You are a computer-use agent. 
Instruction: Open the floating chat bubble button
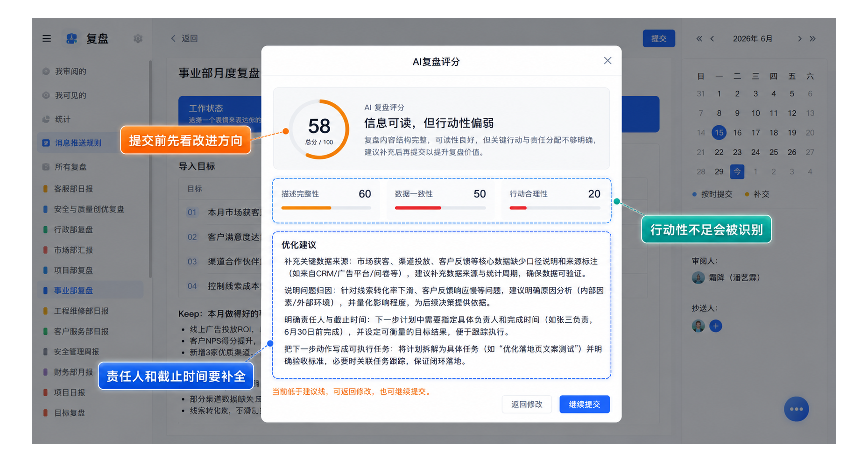tap(796, 409)
